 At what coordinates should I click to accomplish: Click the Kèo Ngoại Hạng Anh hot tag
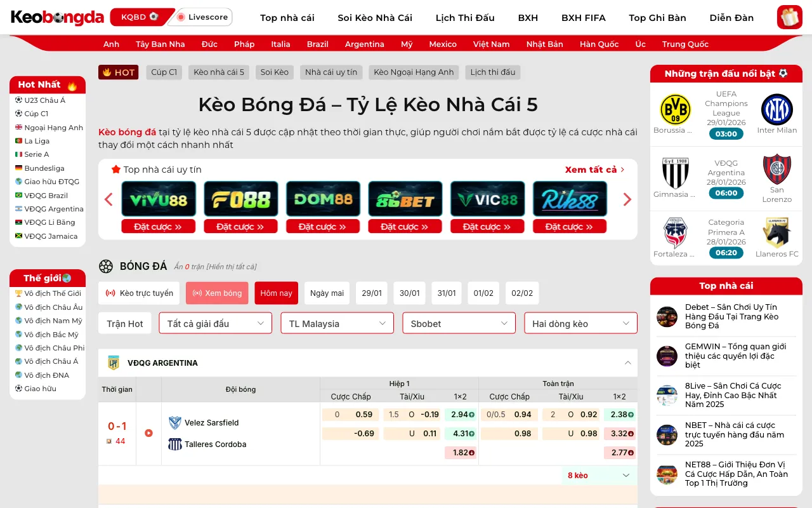(414, 72)
